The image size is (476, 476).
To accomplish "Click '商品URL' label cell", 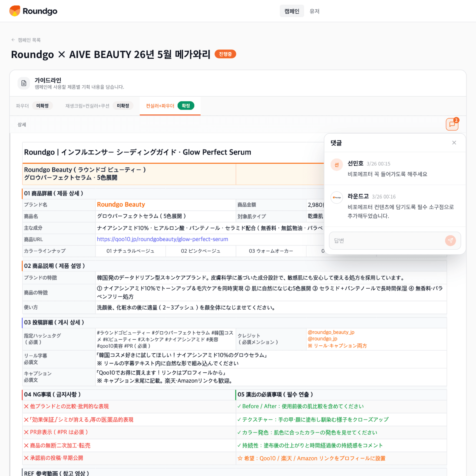I will click(59, 239).
